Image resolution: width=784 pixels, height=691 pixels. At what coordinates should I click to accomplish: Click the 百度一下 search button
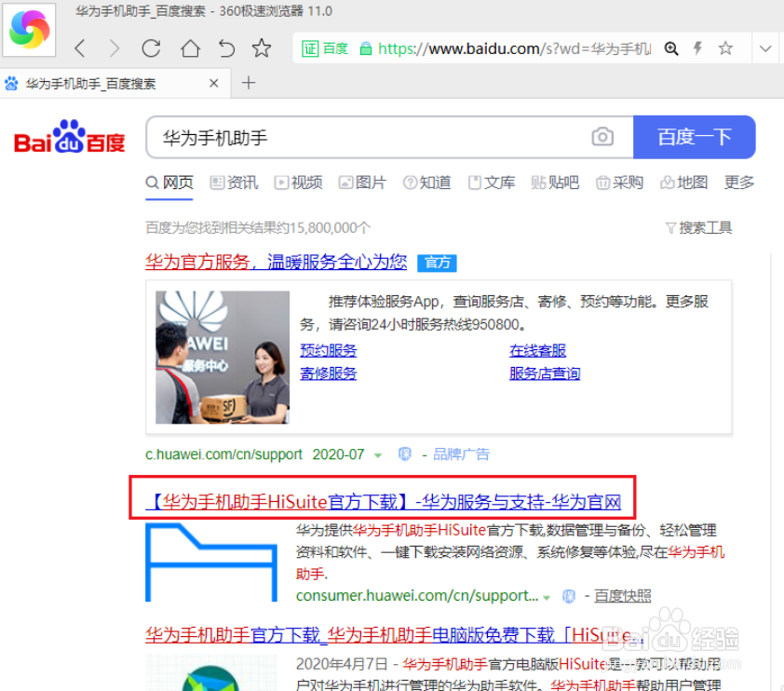[x=694, y=137]
